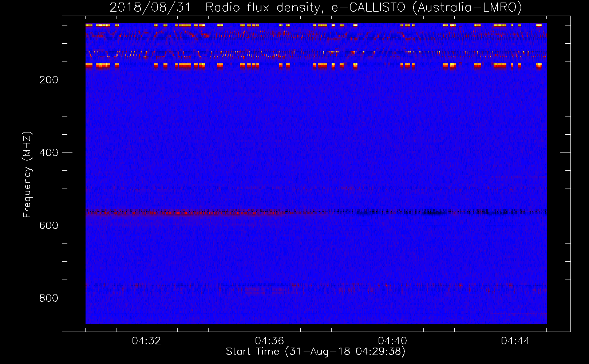Click the 04:44 time tick label

515,341
